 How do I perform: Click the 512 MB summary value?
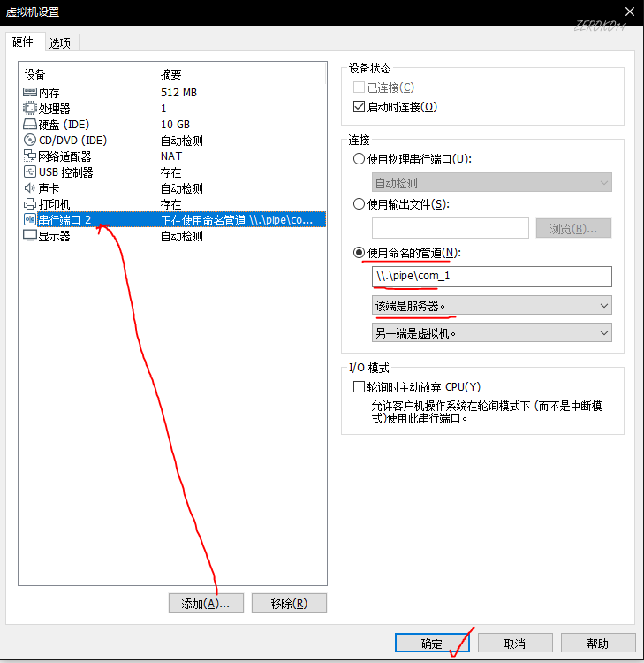[178, 93]
